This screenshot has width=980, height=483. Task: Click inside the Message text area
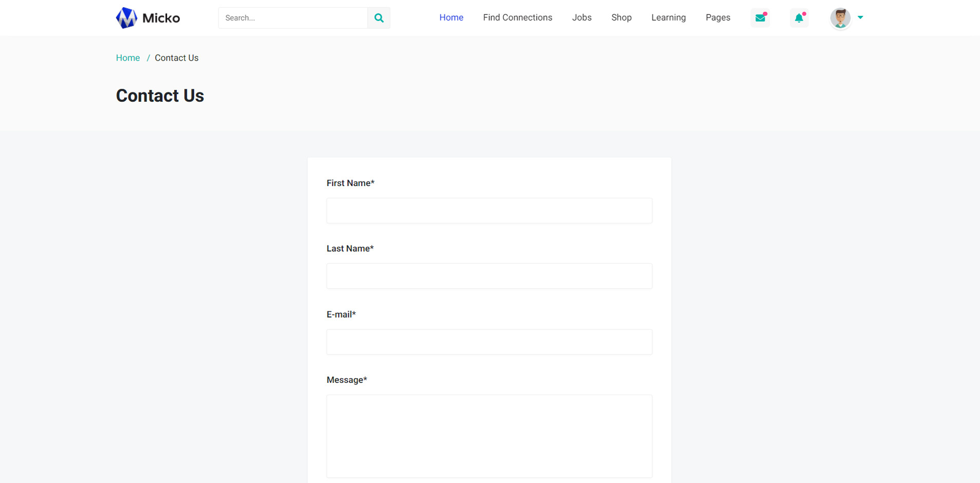[489, 436]
